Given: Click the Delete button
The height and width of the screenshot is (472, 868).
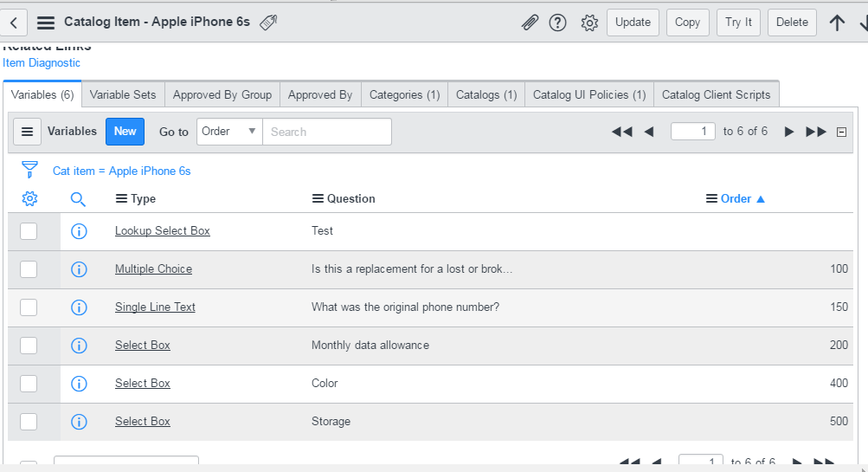Looking at the screenshot, I should pos(792,23).
